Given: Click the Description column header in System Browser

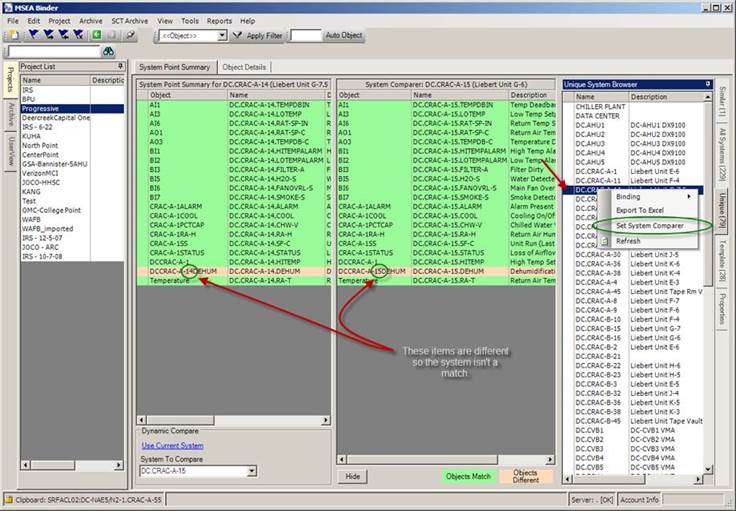Looking at the screenshot, I should pos(666,97).
